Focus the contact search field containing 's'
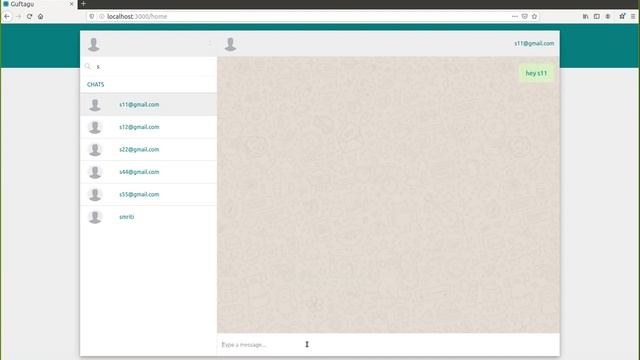 154,66
